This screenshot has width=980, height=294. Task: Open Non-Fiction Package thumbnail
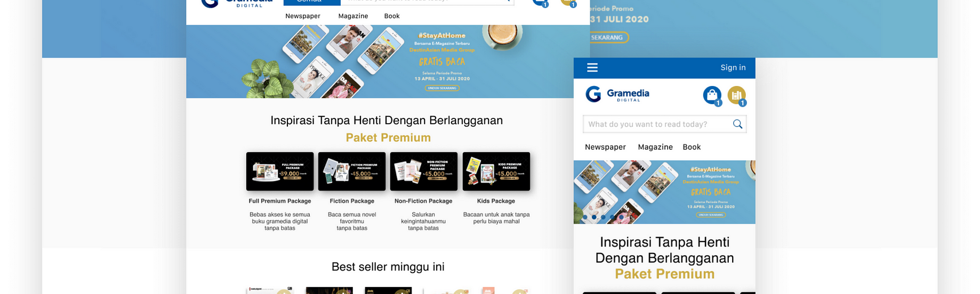(424, 171)
